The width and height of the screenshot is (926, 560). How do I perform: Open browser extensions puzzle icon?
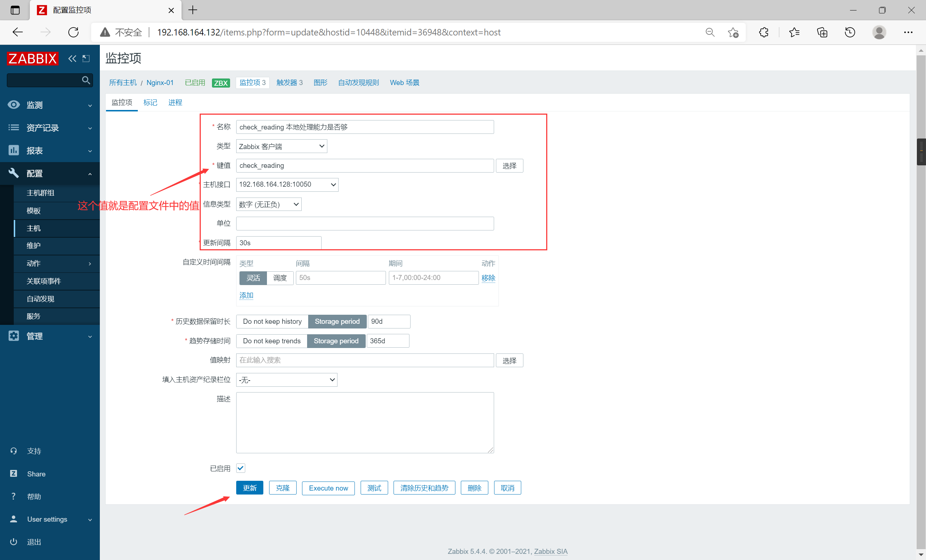pos(764,32)
